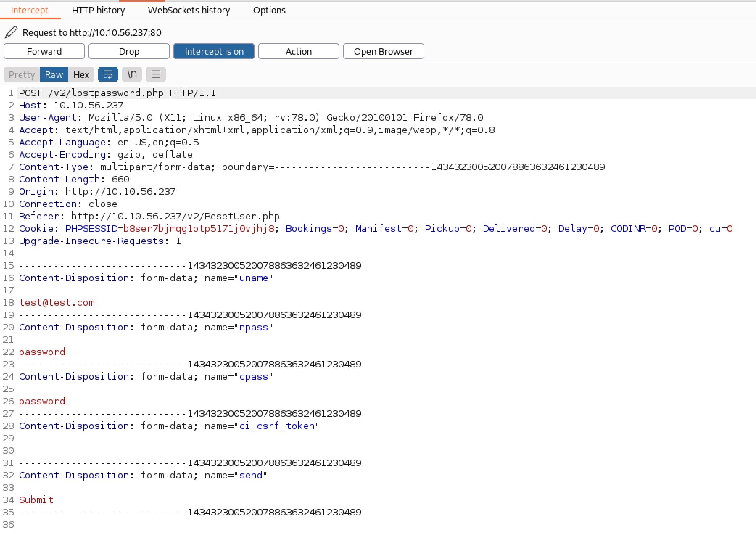Click the Open Browser button
This screenshot has height=534, width=756.
coord(383,52)
